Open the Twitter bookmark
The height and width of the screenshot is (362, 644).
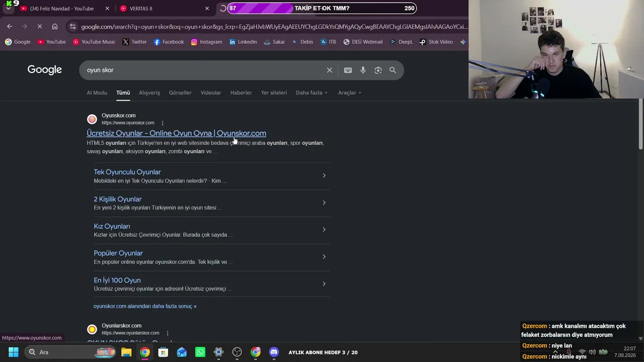134,42
